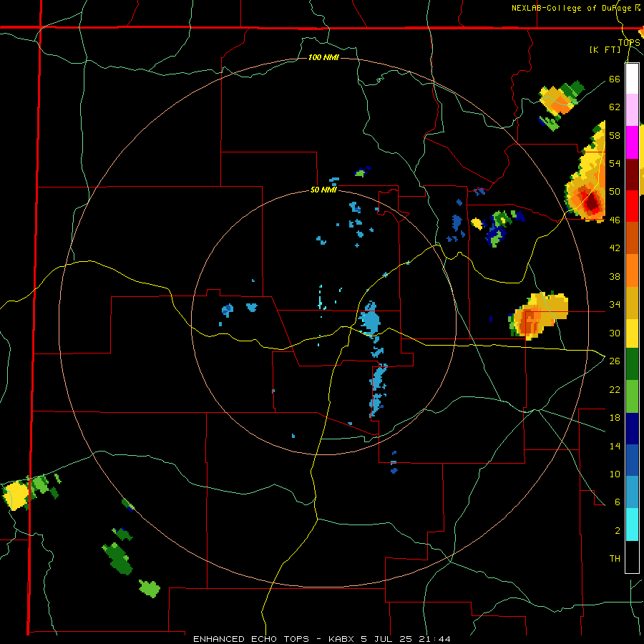
Task: Click the navy blue legend band
Action: coord(632,429)
